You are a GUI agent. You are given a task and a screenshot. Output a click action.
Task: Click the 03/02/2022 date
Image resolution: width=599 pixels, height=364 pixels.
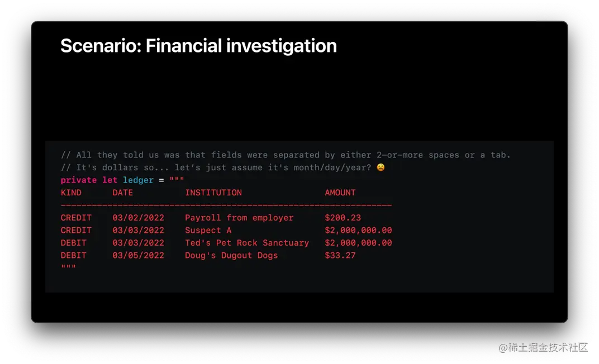[x=138, y=218]
